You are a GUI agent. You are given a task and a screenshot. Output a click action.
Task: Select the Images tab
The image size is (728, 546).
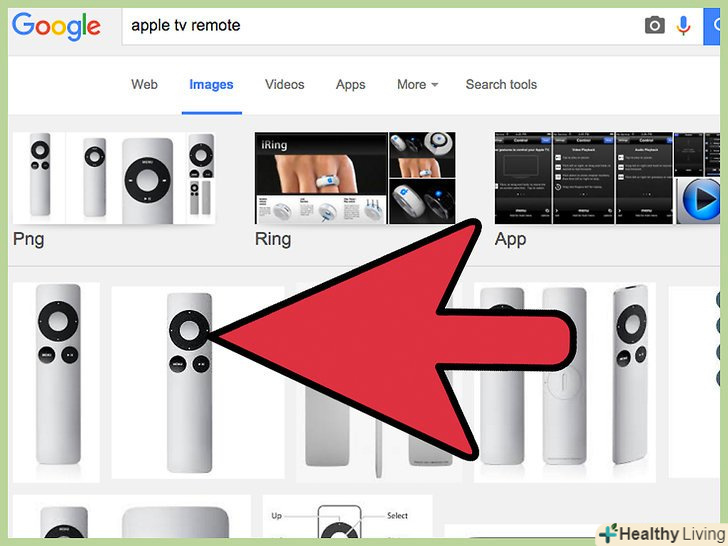pos(211,84)
